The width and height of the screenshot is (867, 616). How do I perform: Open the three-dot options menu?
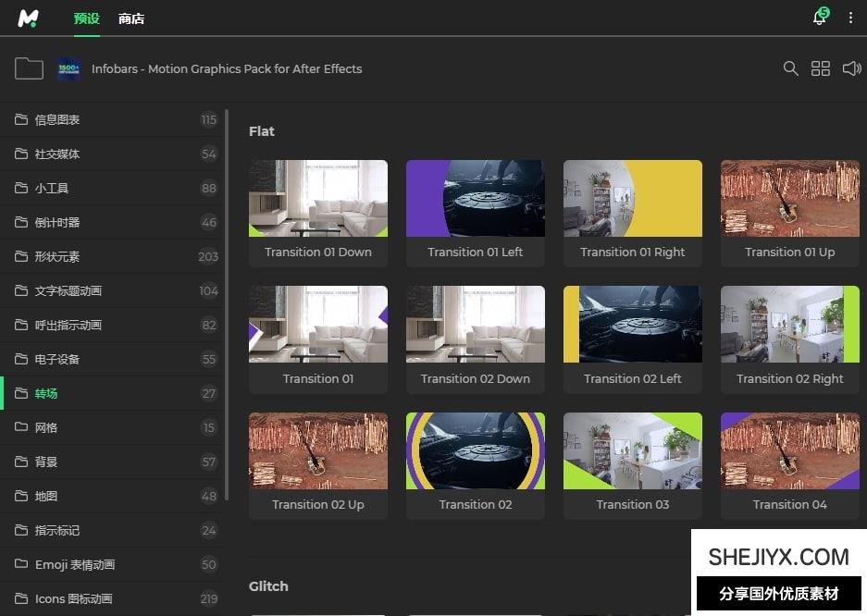pos(850,18)
